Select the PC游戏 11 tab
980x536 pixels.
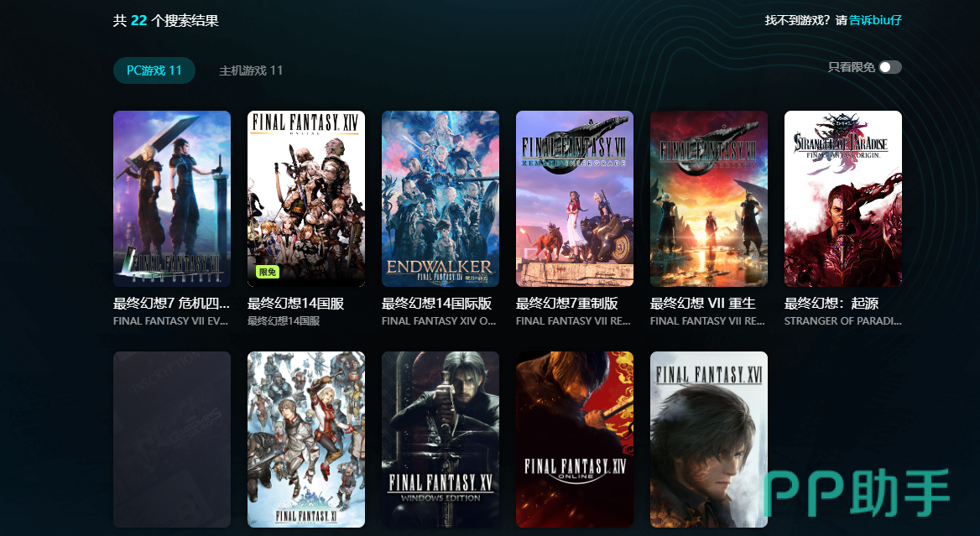154,70
